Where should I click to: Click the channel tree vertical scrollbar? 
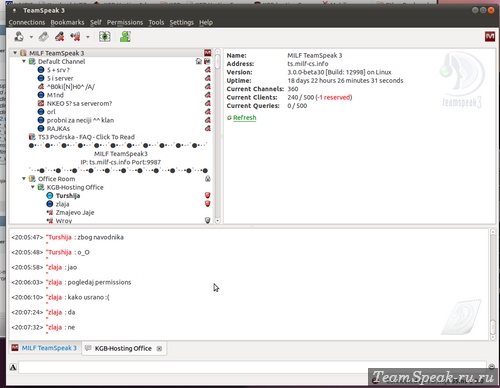(x=217, y=137)
